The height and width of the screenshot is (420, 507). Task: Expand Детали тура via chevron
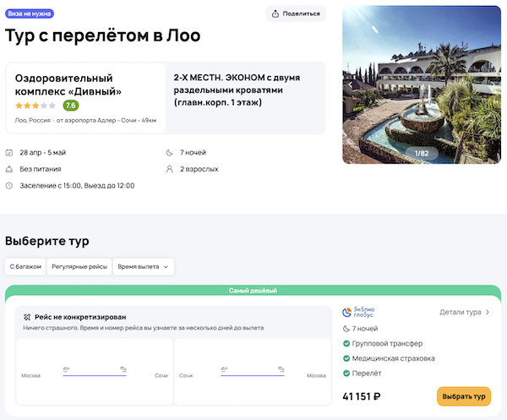[x=487, y=312]
